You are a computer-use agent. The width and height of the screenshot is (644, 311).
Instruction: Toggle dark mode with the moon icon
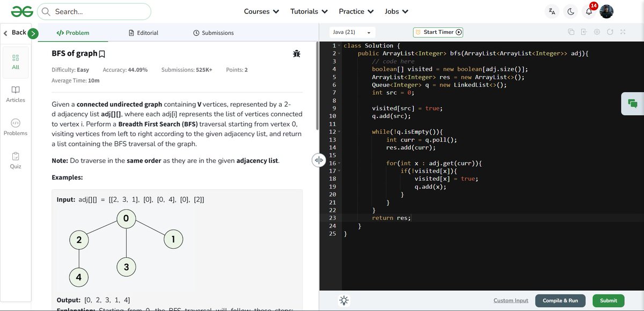[x=570, y=11]
